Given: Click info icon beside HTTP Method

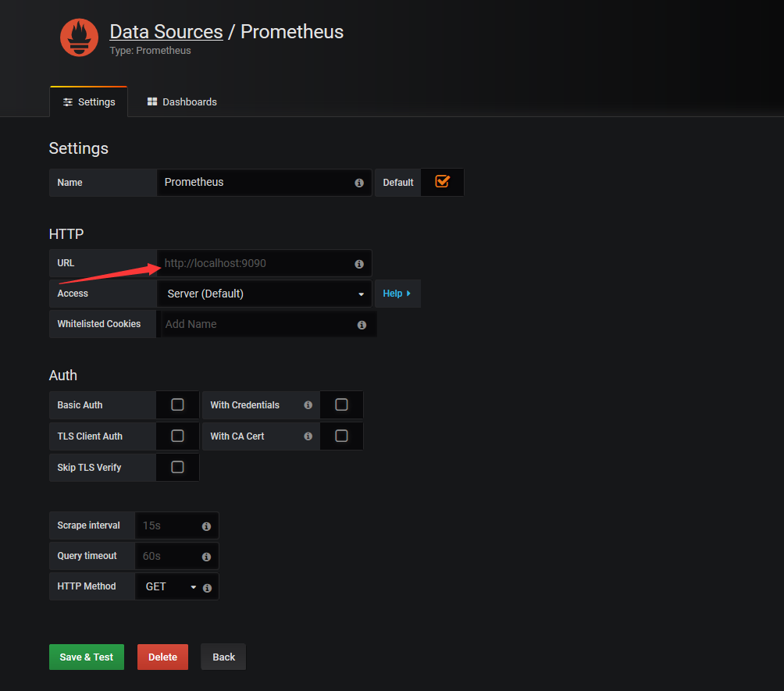Looking at the screenshot, I should pyautogui.click(x=207, y=588).
